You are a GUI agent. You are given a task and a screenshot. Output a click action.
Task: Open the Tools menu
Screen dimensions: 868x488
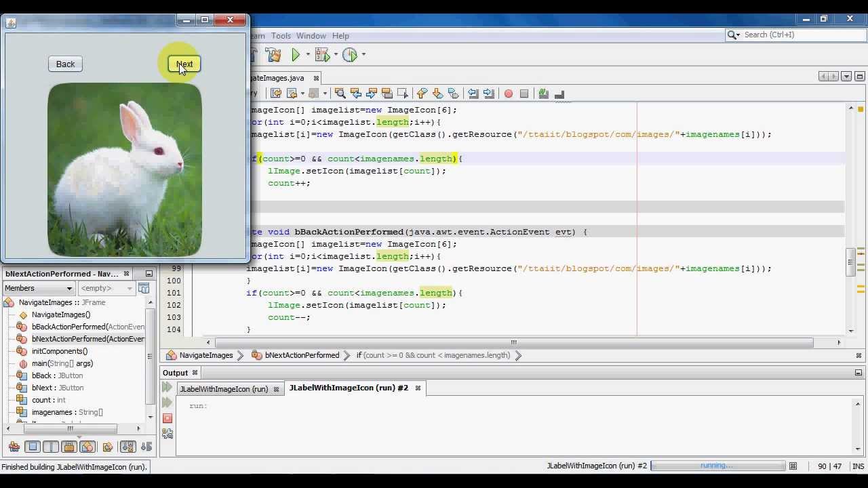coord(281,36)
